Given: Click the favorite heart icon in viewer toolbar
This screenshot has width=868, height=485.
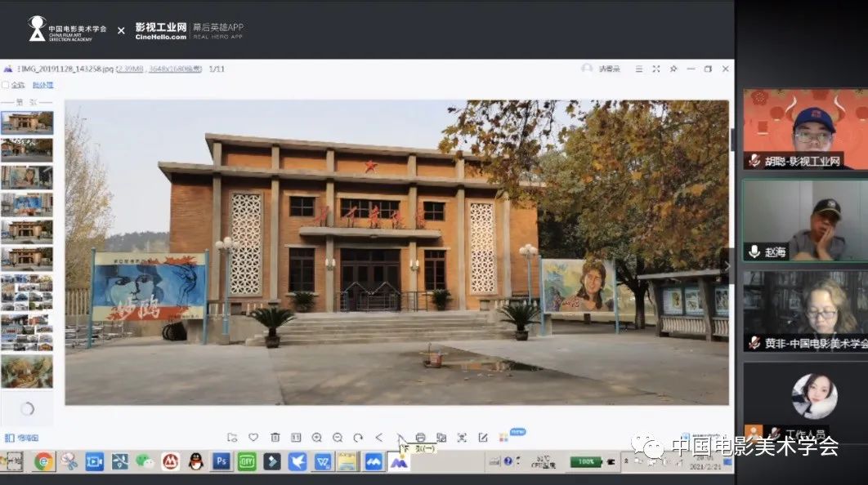Looking at the screenshot, I should (x=253, y=438).
